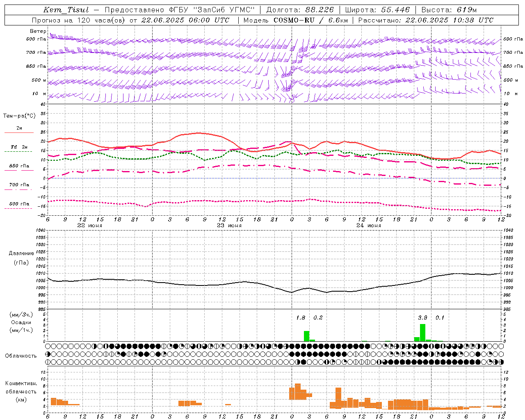525x420 pixels.
Task: Click the 0.2 precipitation amount value
Action: pyautogui.click(x=318, y=317)
